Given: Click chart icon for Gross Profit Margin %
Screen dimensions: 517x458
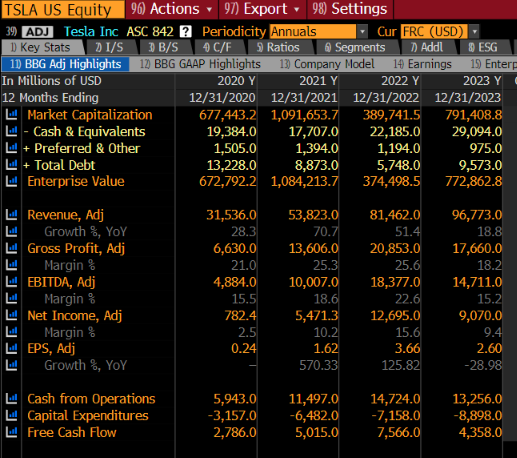Looking at the screenshot, I should (11, 265).
